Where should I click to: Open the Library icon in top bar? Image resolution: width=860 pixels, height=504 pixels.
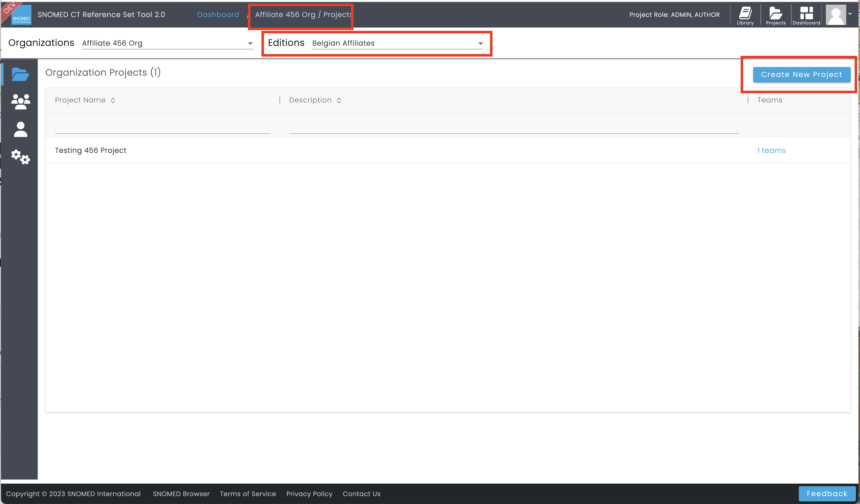[x=745, y=15]
